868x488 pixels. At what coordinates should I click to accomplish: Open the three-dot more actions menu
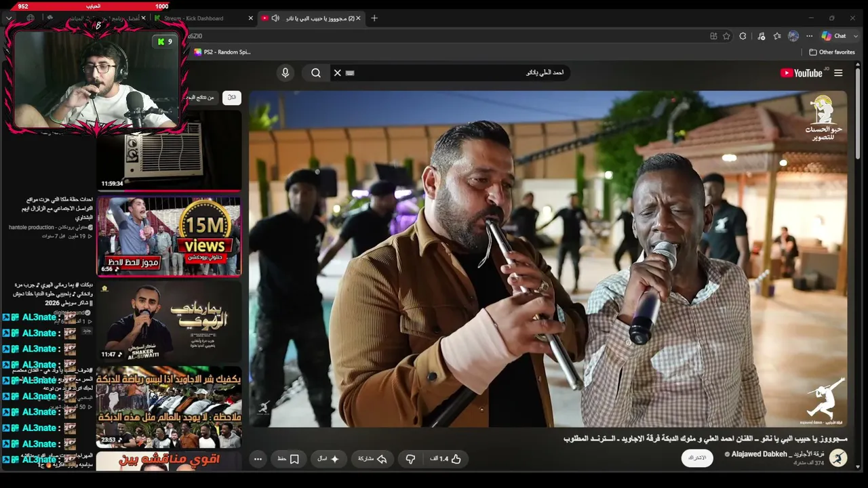[258, 459]
